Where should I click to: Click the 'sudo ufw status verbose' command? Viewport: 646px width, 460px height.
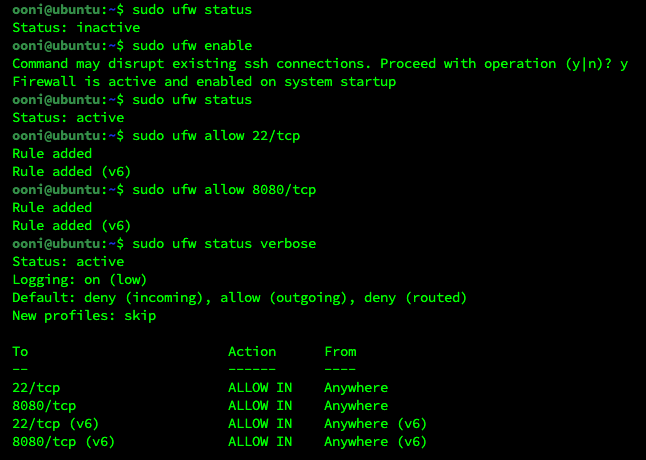[x=224, y=243]
